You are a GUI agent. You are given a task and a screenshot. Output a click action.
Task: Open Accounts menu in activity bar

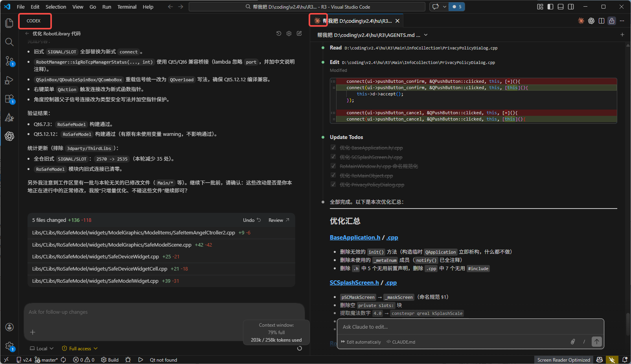pyautogui.click(x=9, y=327)
